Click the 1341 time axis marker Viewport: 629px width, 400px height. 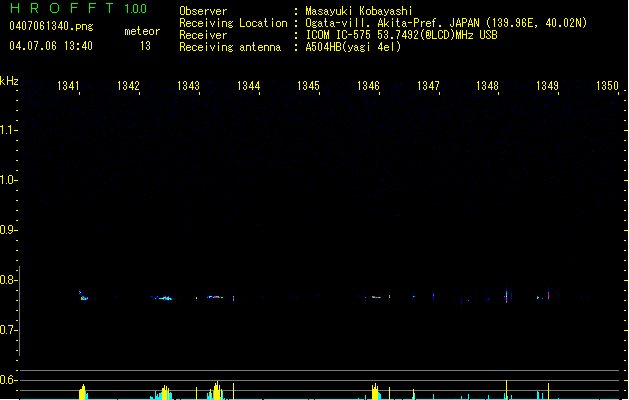[x=68, y=86]
